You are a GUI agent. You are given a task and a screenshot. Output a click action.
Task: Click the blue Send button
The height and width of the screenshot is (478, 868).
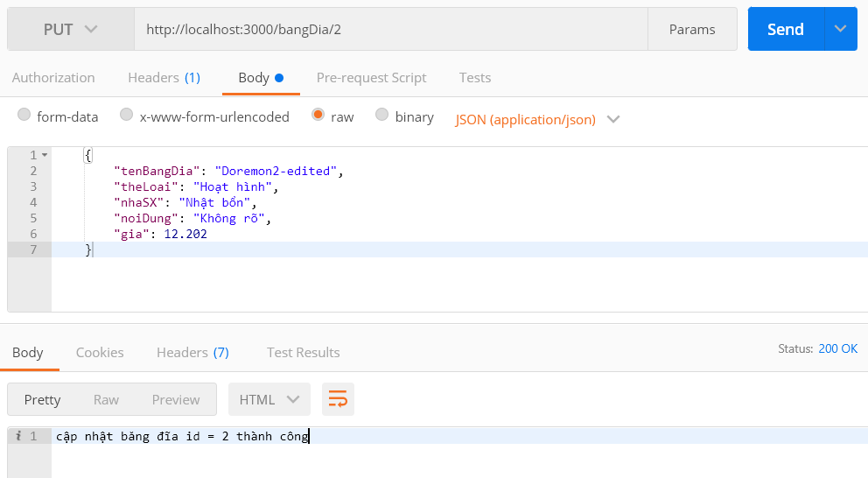pyautogui.click(x=785, y=29)
